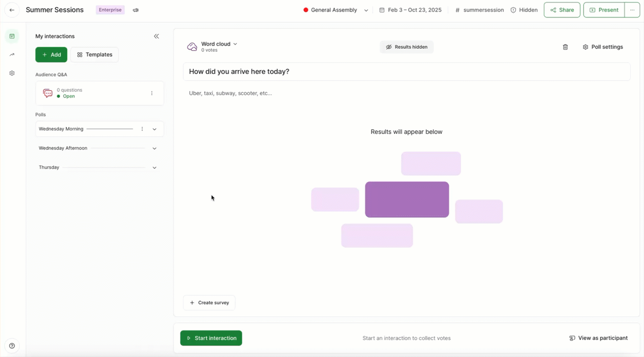Image resolution: width=644 pixels, height=357 pixels.
Task: Click the Share button
Action: pos(562,10)
